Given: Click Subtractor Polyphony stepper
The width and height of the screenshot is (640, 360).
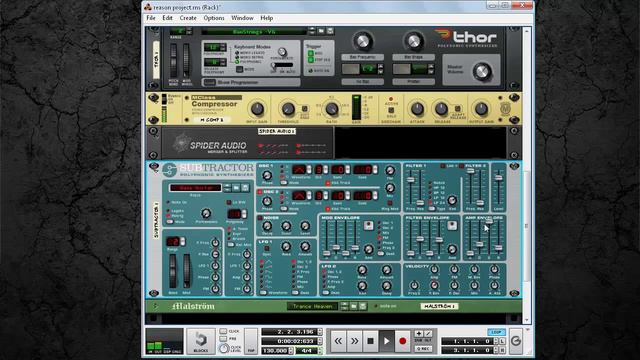Looking at the screenshot, I should [x=244, y=214].
